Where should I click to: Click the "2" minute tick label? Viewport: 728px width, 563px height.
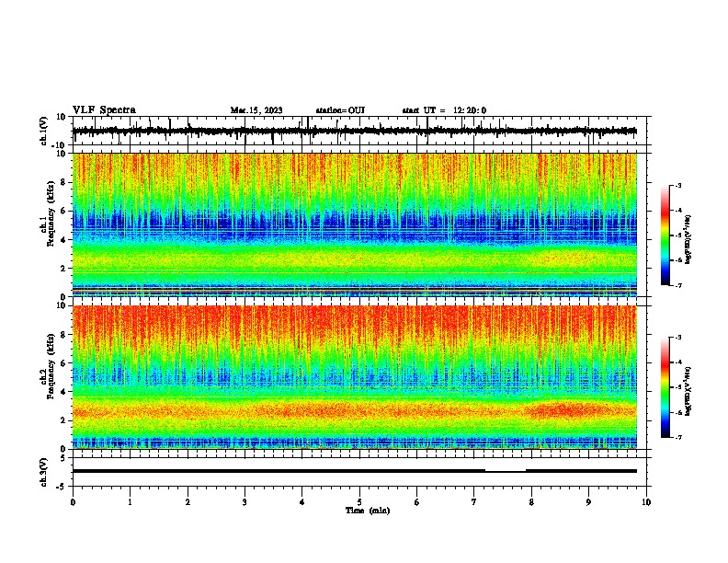[x=188, y=502]
